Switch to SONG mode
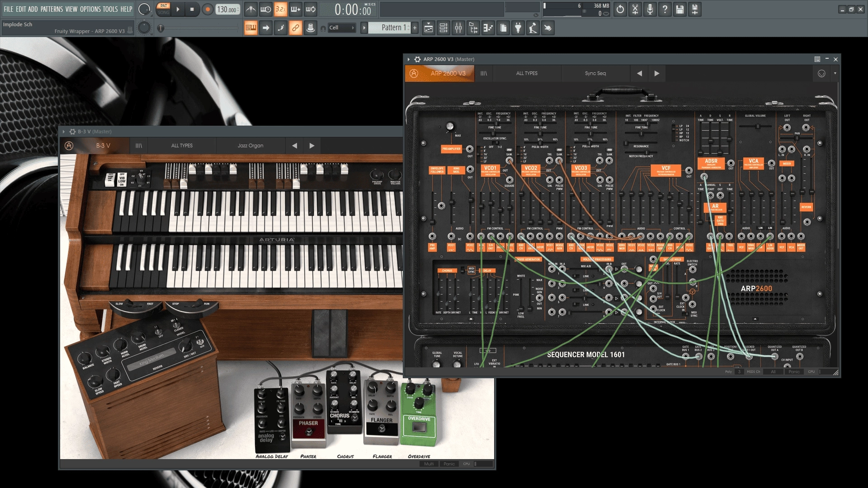This screenshot has width=868, height=488. (164, 13)
